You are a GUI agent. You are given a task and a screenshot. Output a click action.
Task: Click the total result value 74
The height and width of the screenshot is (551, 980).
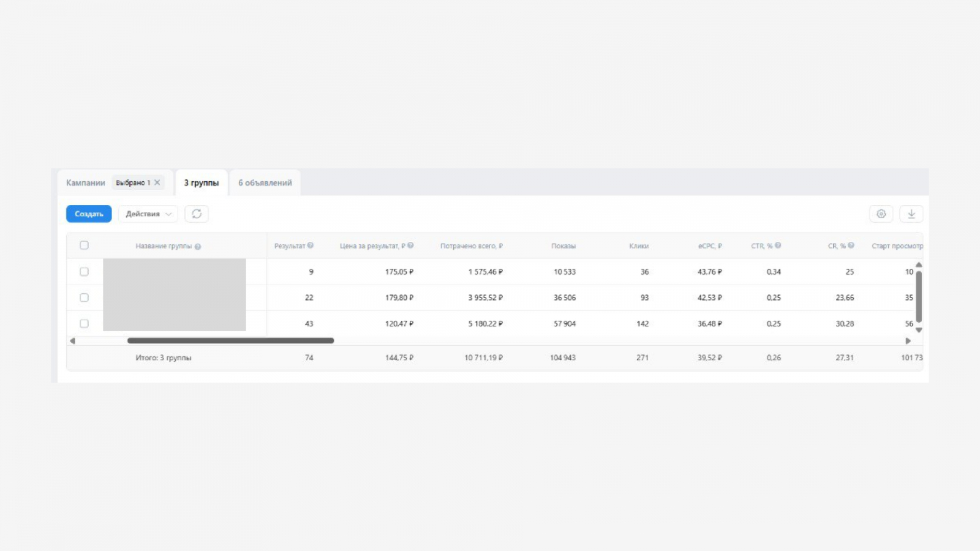309,358
